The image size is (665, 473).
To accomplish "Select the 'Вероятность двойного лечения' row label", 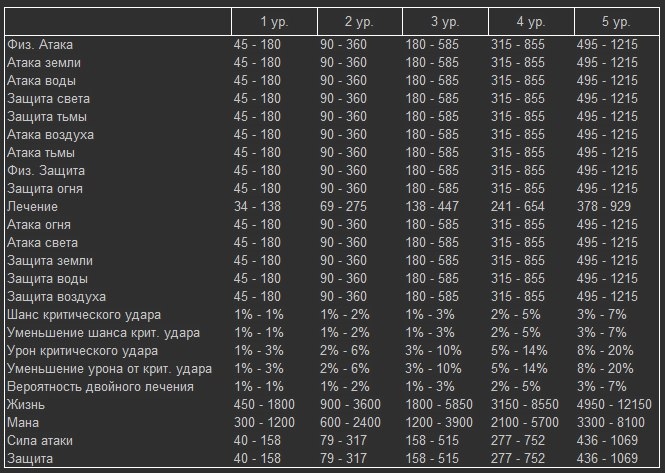I will (x=100, y=386).
